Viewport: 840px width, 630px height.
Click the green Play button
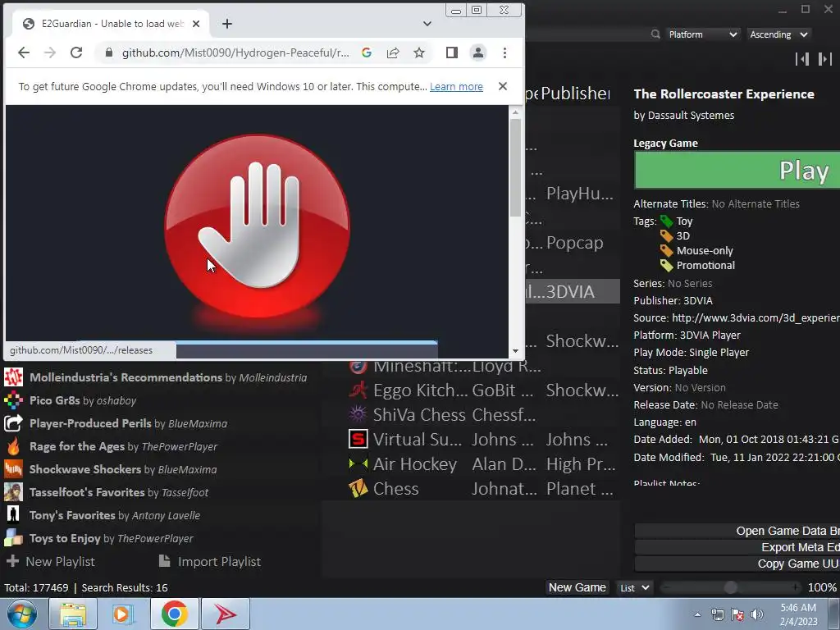[737, 171]
